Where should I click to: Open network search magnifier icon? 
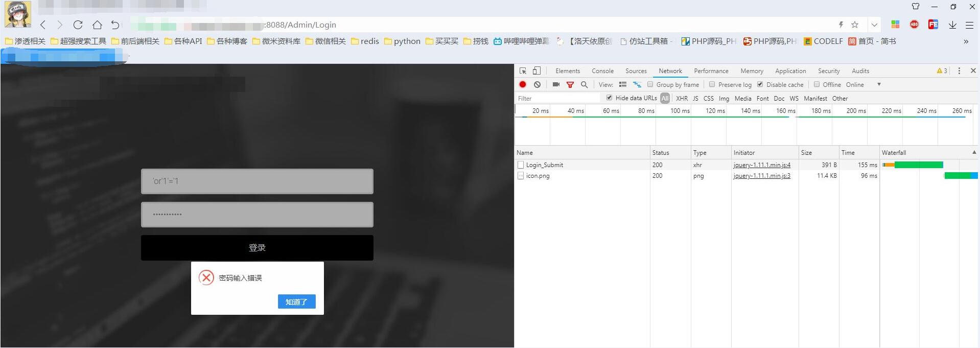point(584,84)
